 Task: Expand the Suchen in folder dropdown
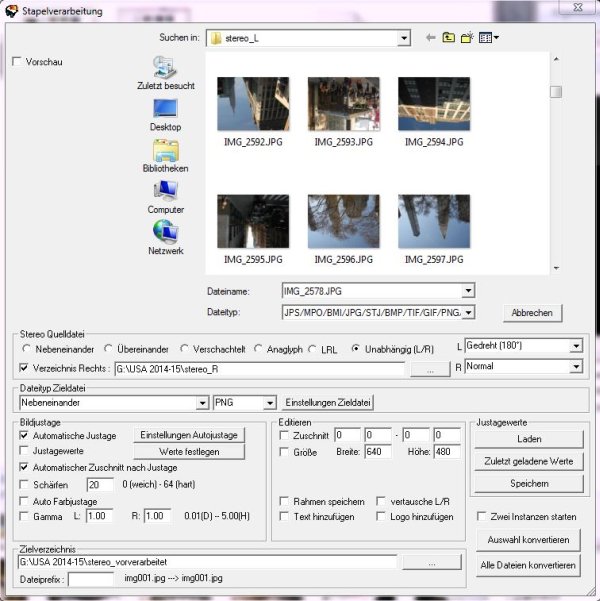tap(403, 38)
